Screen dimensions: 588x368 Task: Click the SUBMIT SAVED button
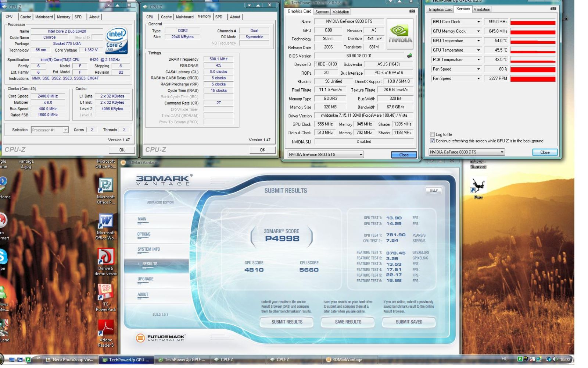[x=409, y=322]
